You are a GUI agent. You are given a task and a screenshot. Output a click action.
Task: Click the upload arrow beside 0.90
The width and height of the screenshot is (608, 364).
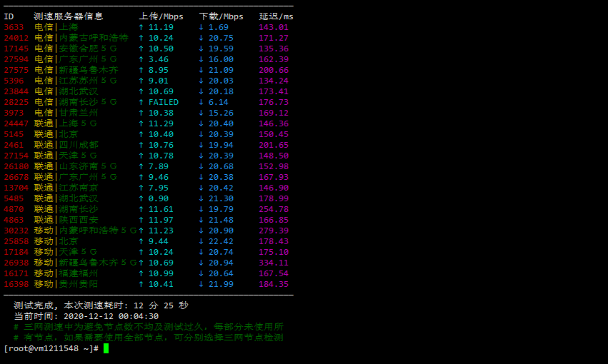click(141, 198)
